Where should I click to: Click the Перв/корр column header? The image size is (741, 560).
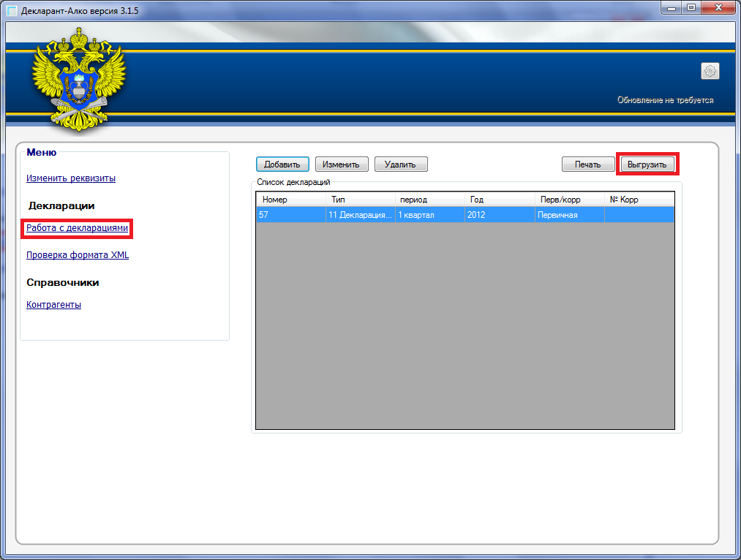tap(568, 200)
